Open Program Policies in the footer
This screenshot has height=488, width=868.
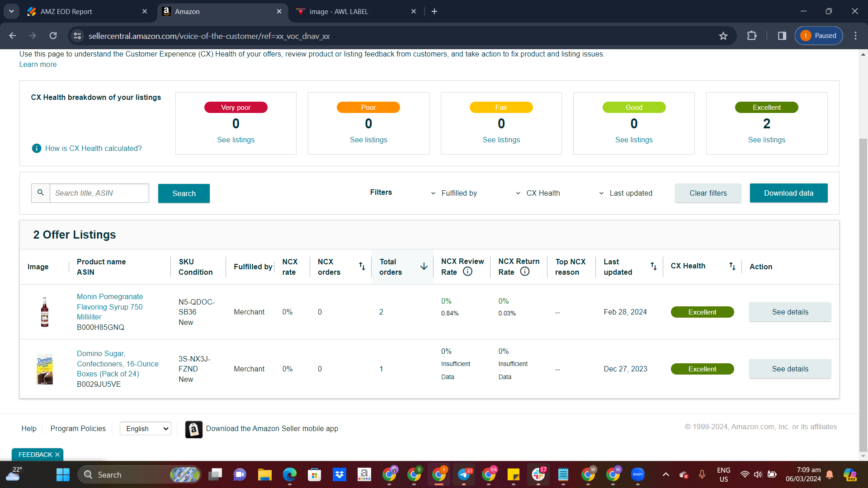78,428
